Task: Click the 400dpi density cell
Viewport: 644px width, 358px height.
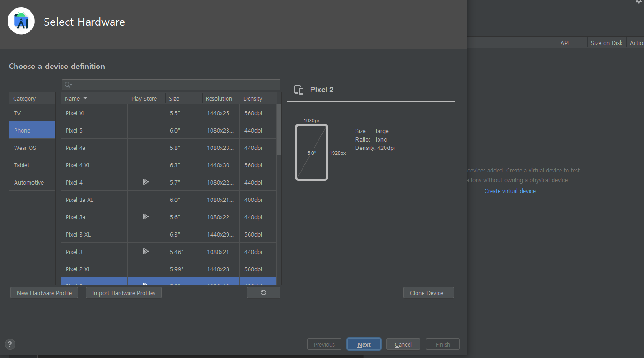Action: 258,200
